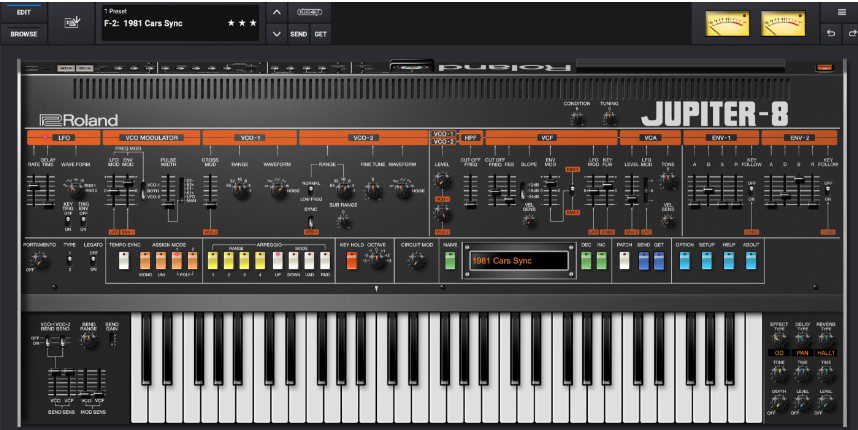Viewport: 858px width, 430px height.
Task: Click the mixer VCO-2 Level knob
Action: 442,214
